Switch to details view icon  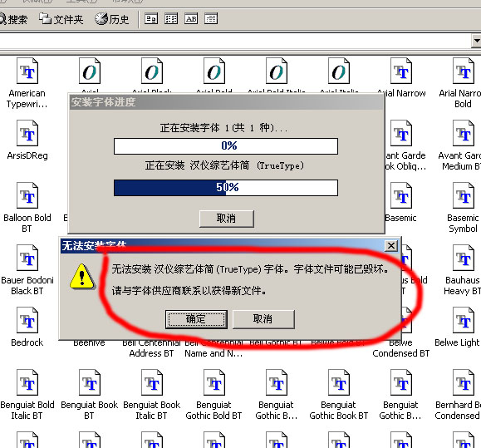[211, 19]
